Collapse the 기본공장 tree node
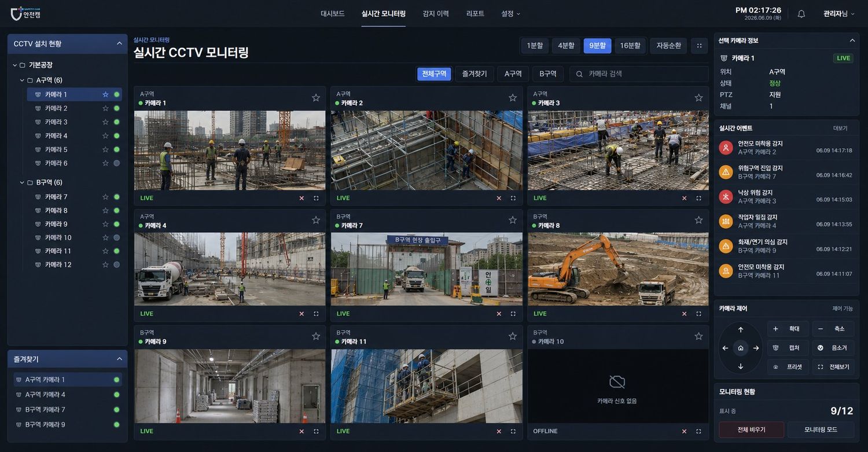 (x=15, y=65)
